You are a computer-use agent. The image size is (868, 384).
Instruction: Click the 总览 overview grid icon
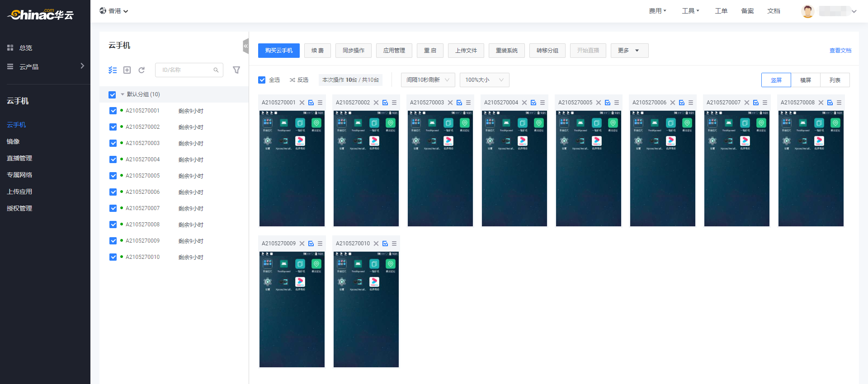coord(10,47)
